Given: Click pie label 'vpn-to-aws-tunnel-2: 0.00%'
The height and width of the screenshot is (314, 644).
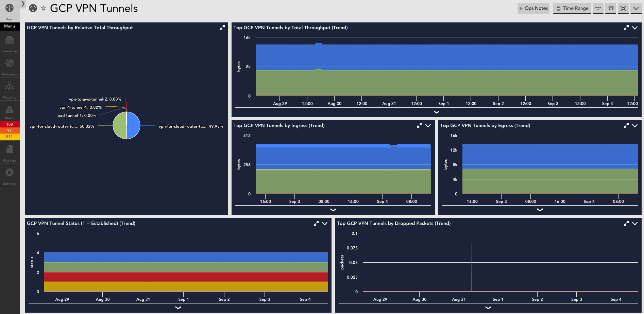Looking at the screenshot, I should 95,99.
